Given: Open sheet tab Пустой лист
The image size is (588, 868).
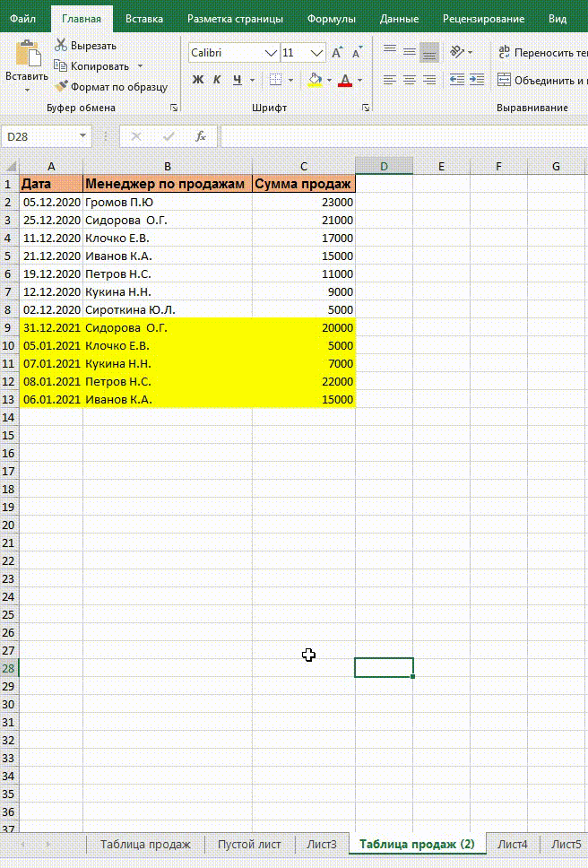Looking at the screenshot, I should point(249,844).
